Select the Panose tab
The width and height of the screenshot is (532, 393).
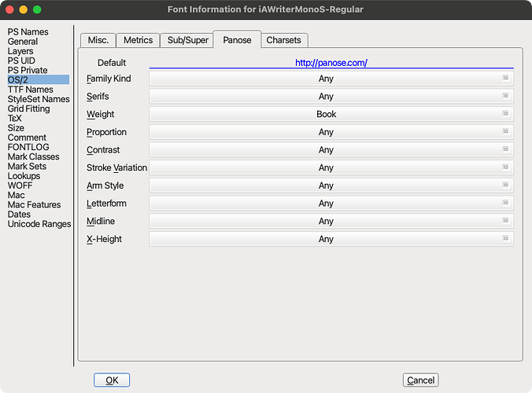pos(237,40)
